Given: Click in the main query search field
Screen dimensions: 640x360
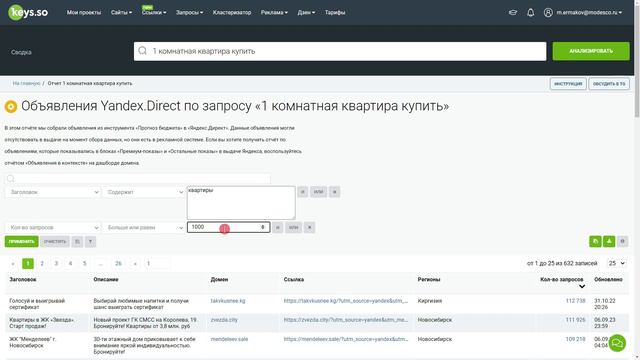Looking at the screenshot, I should 340,51.
